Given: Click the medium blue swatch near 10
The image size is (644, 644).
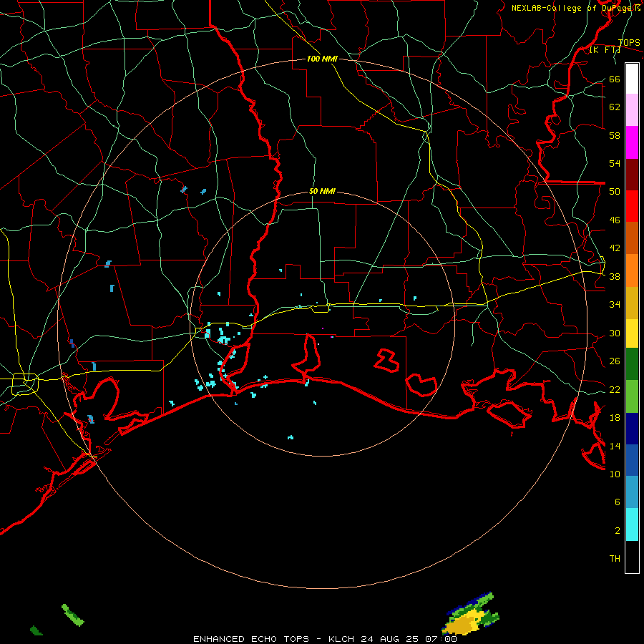Looking at the screenshot, I should 632,460.
